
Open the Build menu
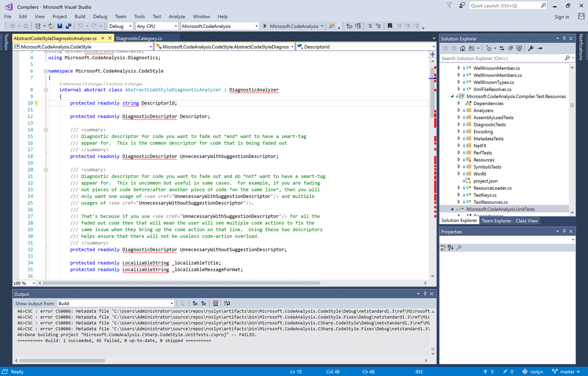click(80, 16)
